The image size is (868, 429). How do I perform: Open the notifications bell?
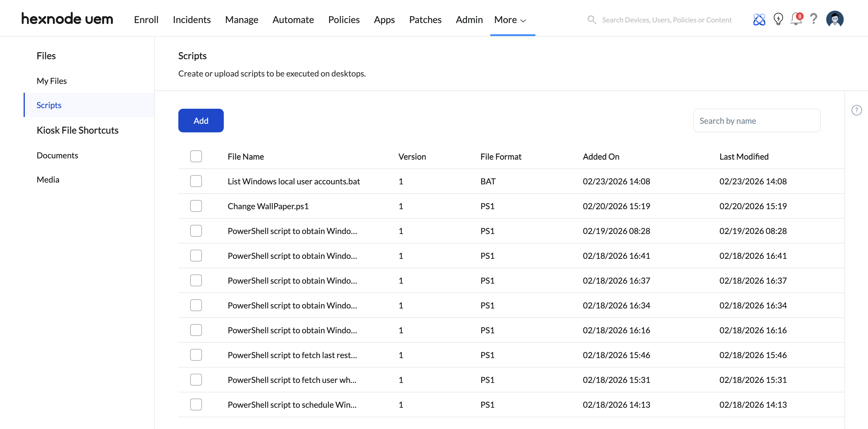796,19
